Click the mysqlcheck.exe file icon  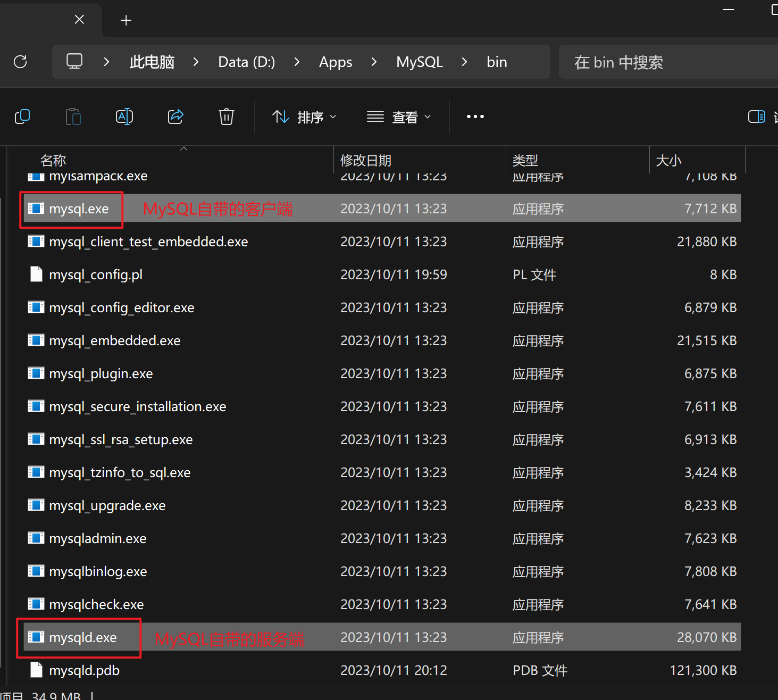pos(36,604)
